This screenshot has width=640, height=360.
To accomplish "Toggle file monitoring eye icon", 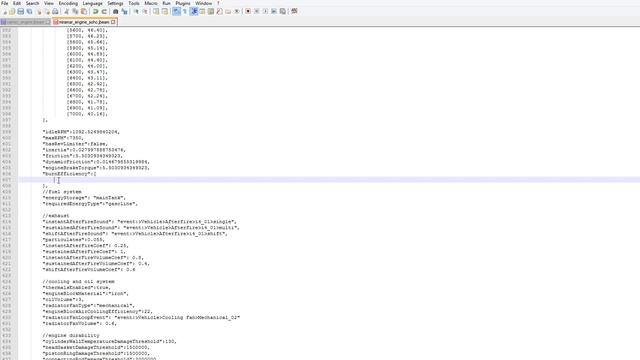I will [x=237, y=11].
